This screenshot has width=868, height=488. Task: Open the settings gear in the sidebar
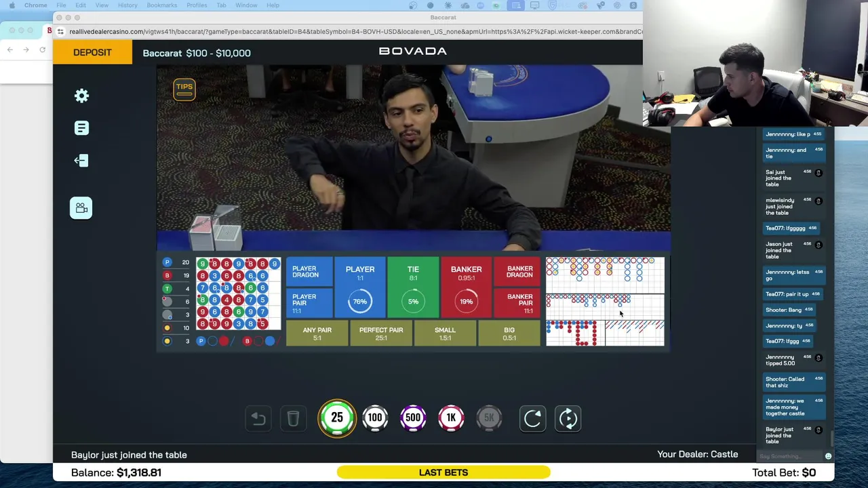[x=81, y=96]
